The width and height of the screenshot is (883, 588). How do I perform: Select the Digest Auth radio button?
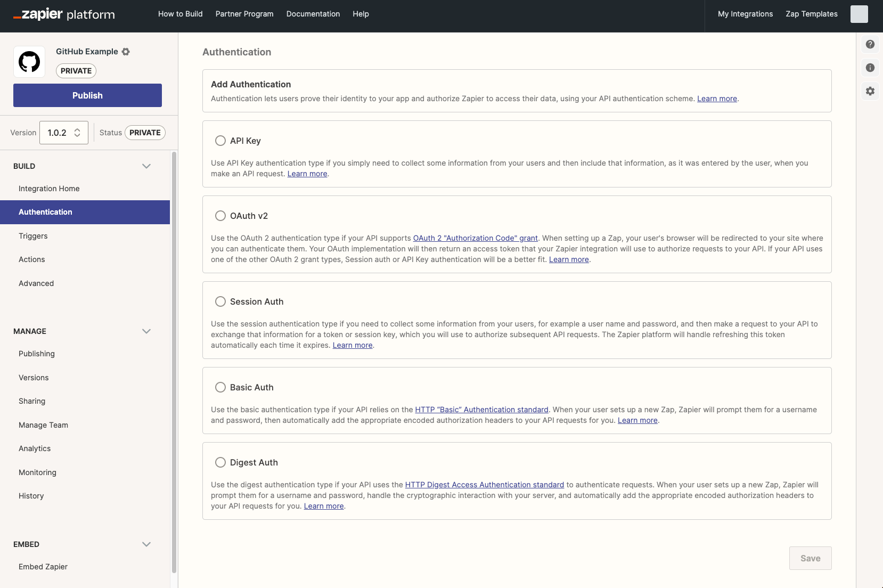point(220,462)
